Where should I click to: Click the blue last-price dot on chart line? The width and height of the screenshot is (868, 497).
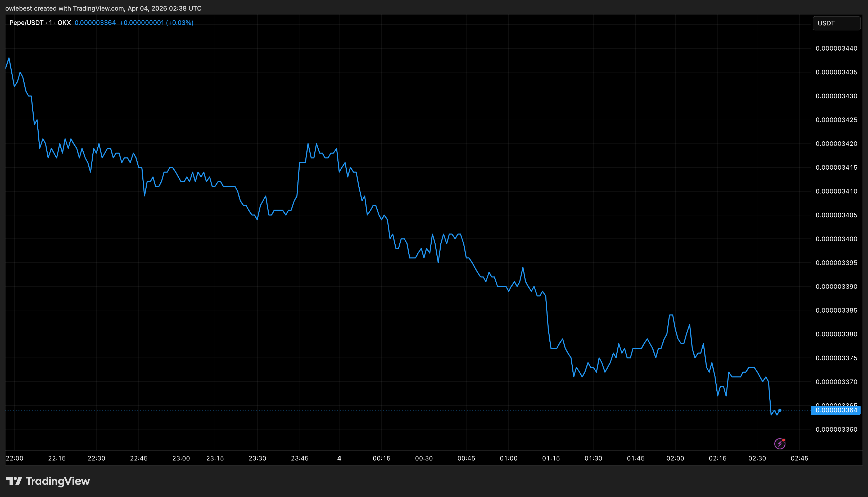(x=780, y=410)
